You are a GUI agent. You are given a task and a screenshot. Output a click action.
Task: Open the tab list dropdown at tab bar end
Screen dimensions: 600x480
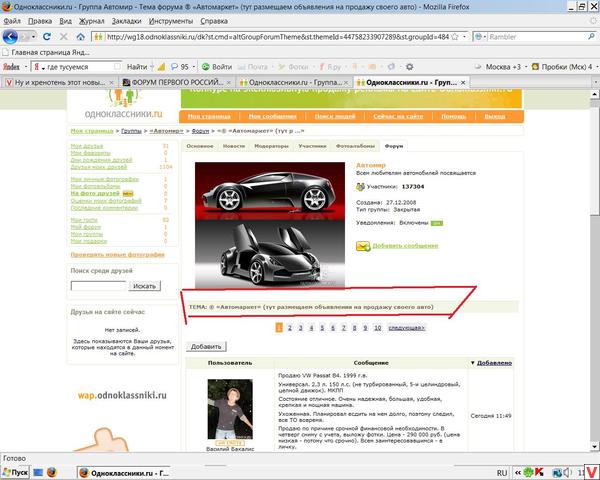[595, 82]
